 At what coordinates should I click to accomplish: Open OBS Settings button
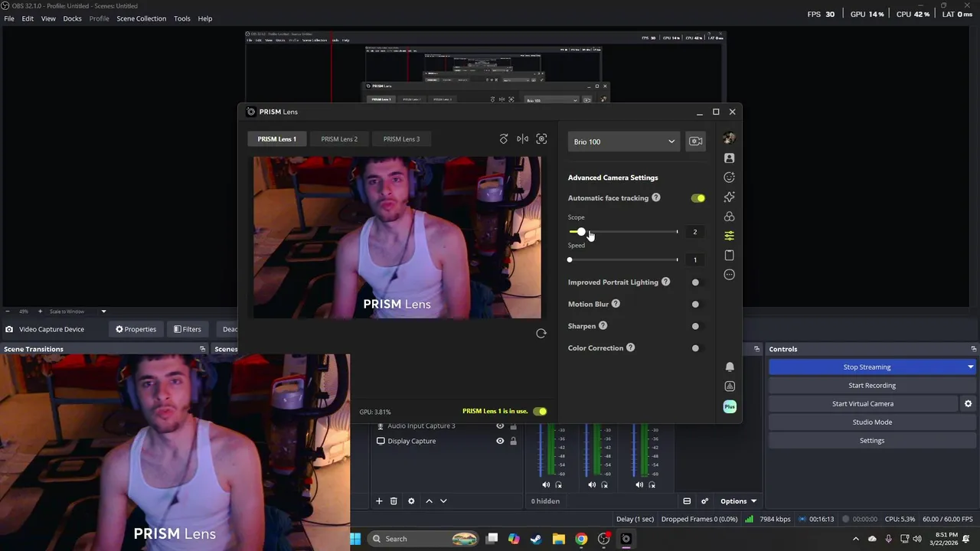tap(872, 441)
